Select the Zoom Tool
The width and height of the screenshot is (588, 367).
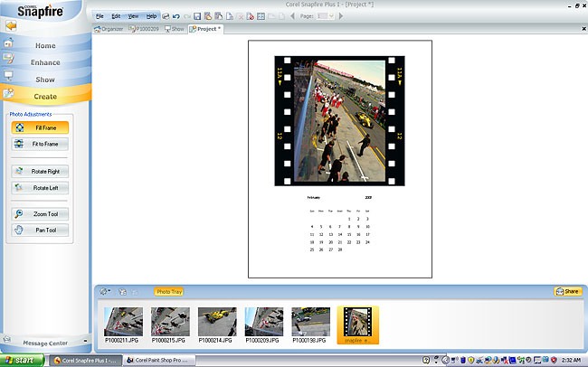40,214
